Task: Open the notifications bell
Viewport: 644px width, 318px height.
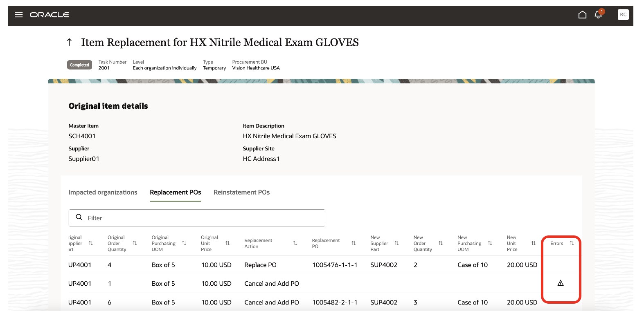Action: pos(598,15)
